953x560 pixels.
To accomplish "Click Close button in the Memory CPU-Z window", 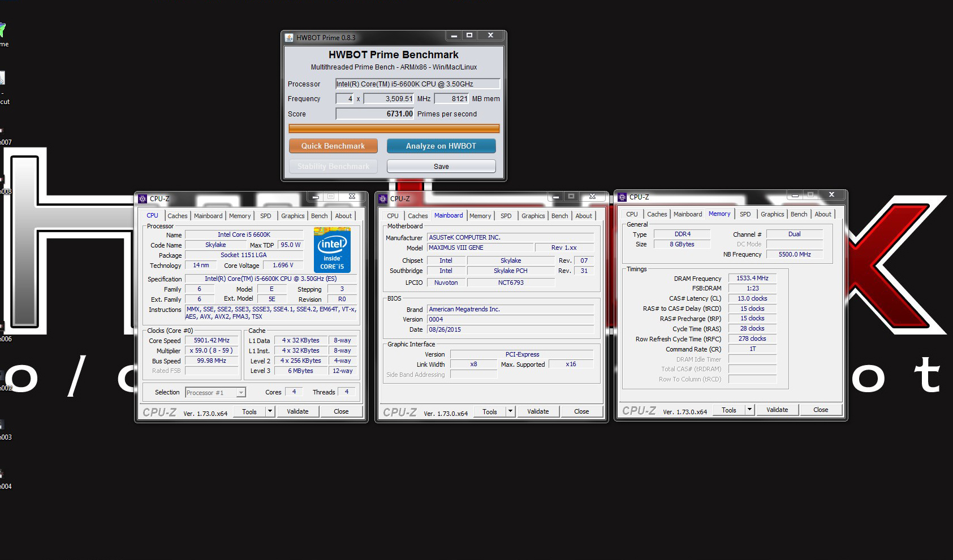I will pos(821,410).
